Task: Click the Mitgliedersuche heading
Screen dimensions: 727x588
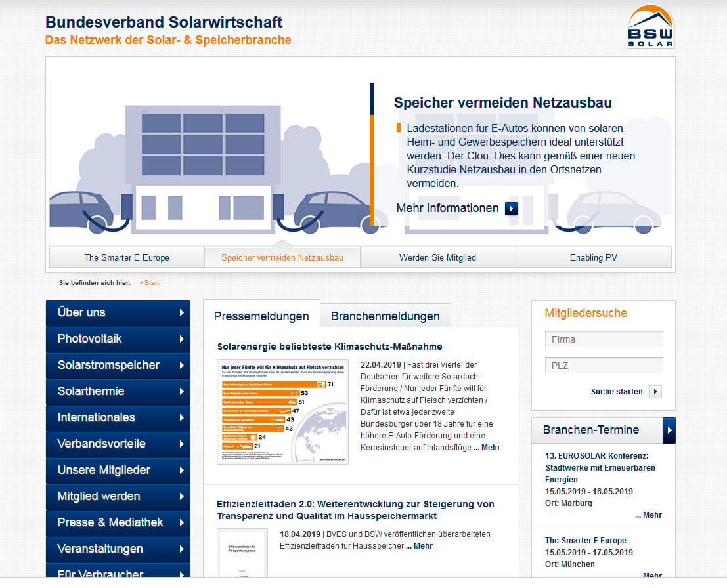Action: coord(586,313)
